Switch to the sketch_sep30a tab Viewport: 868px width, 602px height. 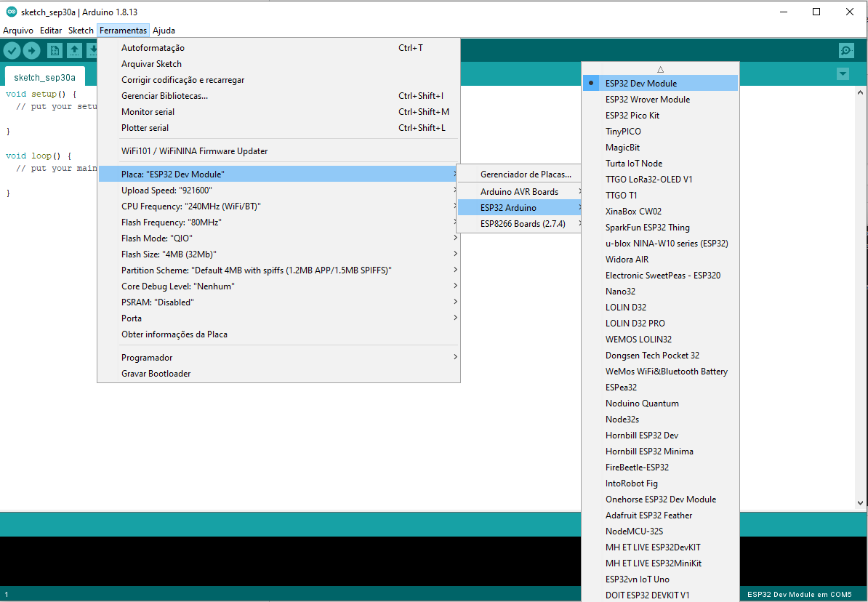(44, 78)
